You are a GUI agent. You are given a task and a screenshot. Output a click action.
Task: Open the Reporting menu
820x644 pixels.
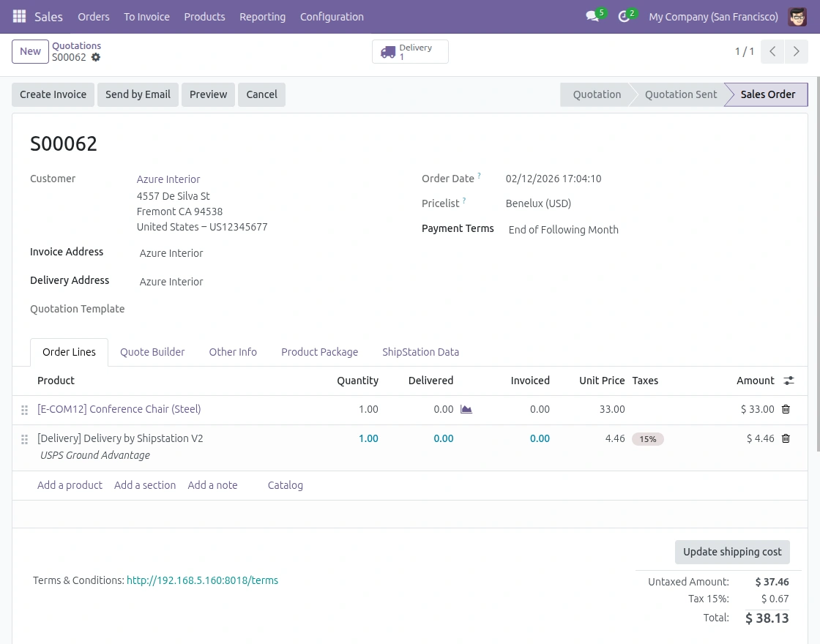262,17
